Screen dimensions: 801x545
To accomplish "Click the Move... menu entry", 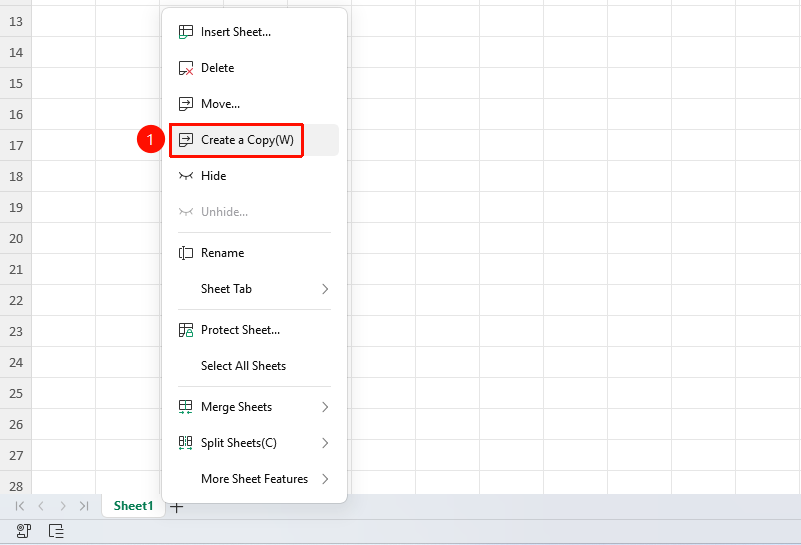I will click(x=254, y=104).
